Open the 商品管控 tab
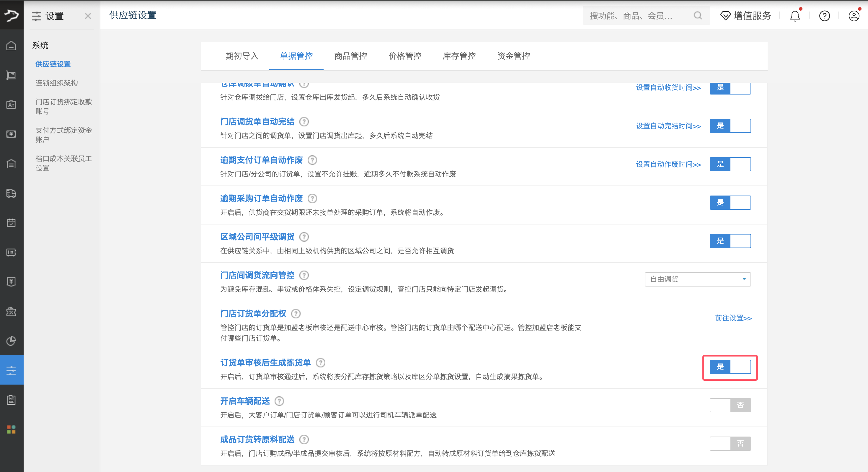 pos(350,56)
